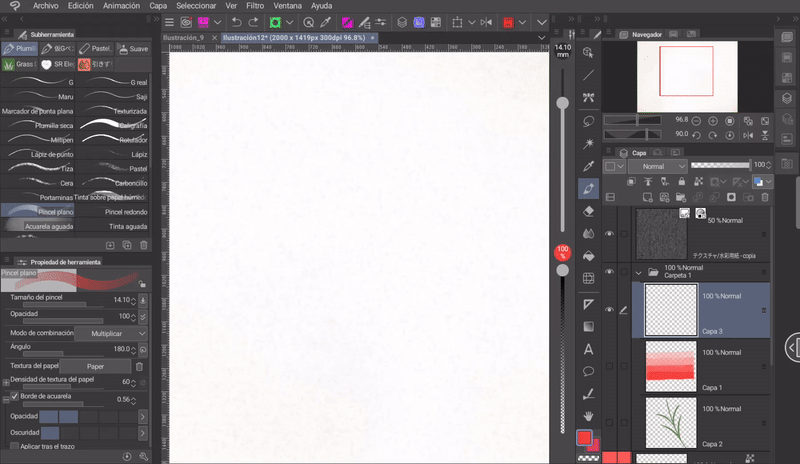Select the Text tool (A icon)
Viewport: 800px width, 464px height.
589,349
